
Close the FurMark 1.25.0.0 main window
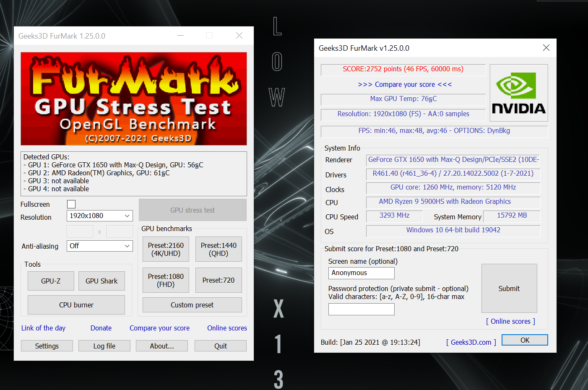(239, 36)
